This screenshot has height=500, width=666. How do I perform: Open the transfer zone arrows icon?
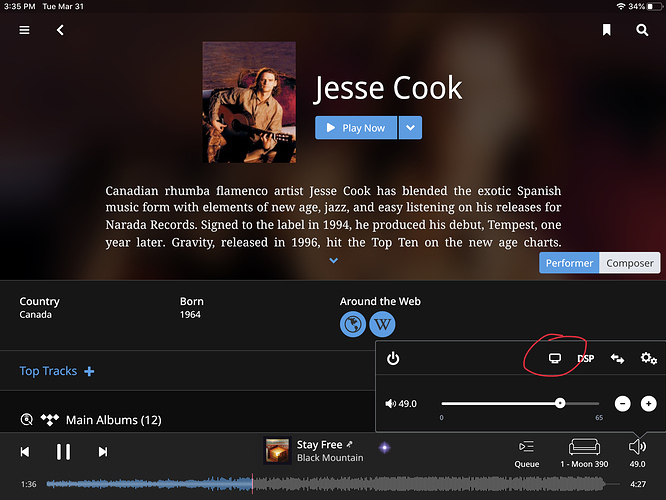[617, 359]
